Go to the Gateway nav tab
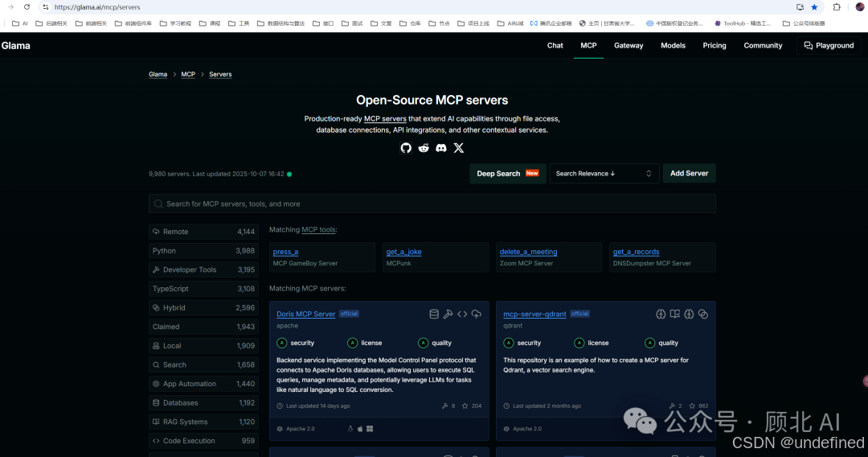 pos(628,45)
